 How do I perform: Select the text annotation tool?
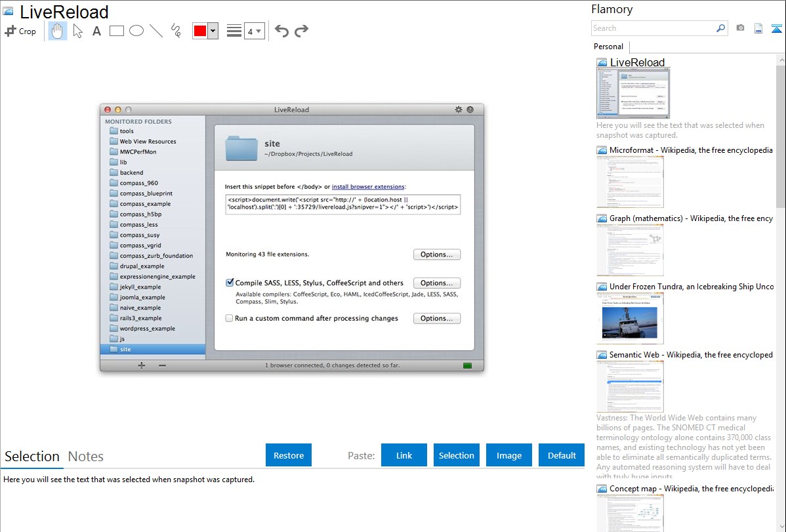96,31
